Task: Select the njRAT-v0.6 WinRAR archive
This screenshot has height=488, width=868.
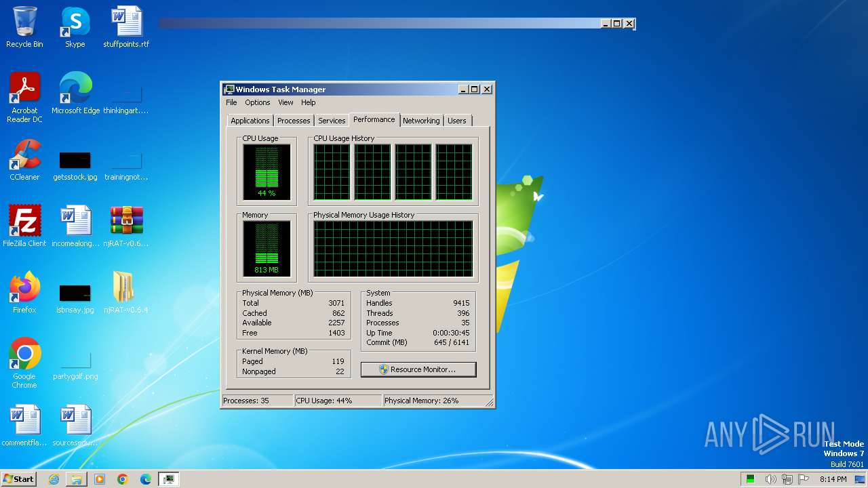Action: pyautogui.click(x=126, y=226)
